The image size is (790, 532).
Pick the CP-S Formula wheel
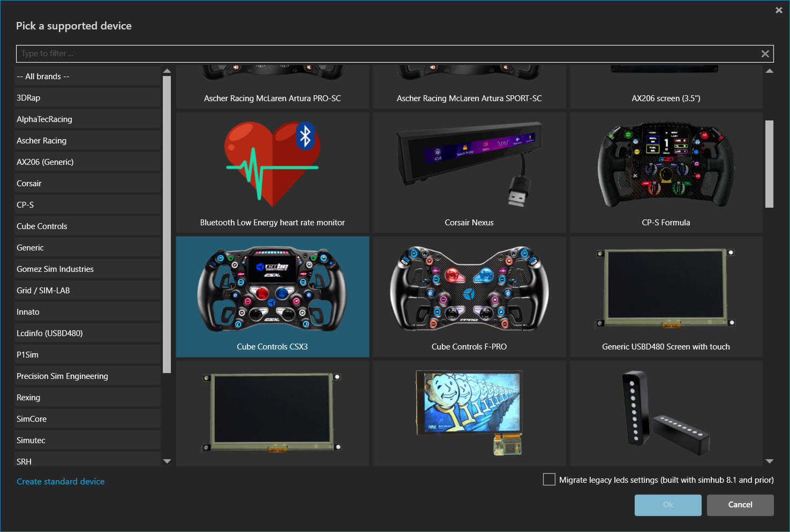click(665, 171)
